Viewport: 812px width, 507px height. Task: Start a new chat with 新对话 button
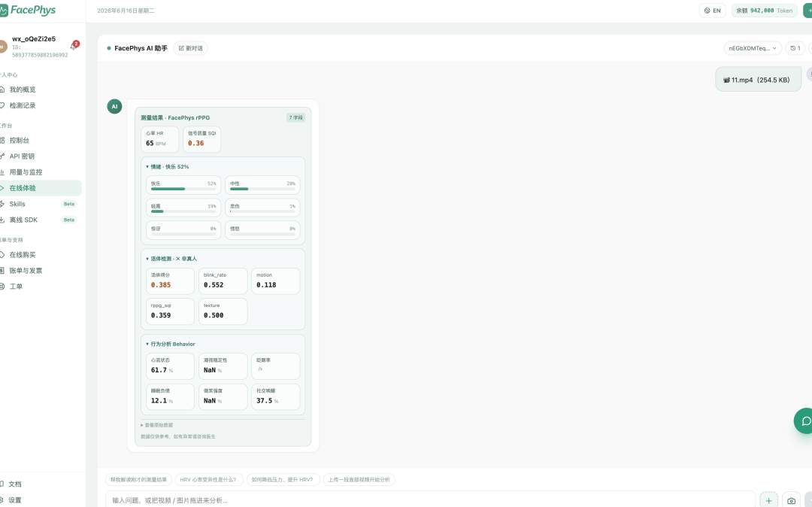(x=190, y=48)
